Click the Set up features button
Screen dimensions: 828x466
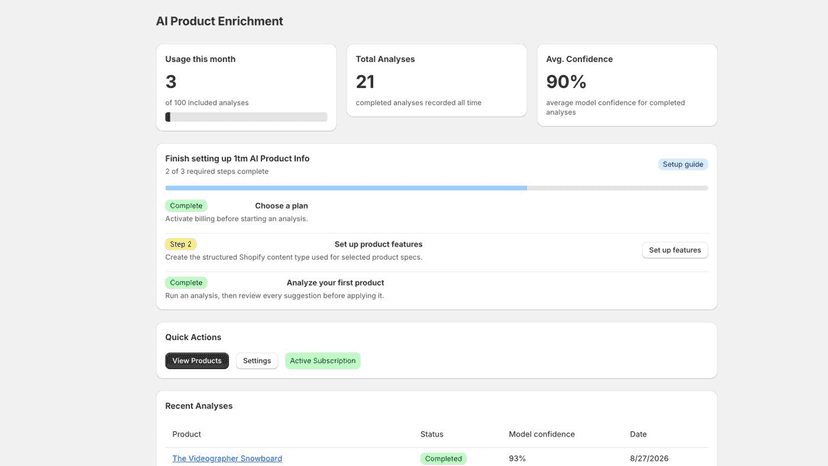675,250
